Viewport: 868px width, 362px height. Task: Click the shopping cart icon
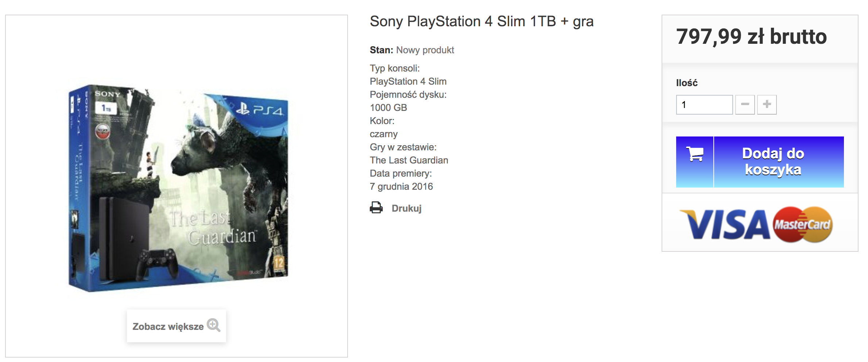[695, 154]
